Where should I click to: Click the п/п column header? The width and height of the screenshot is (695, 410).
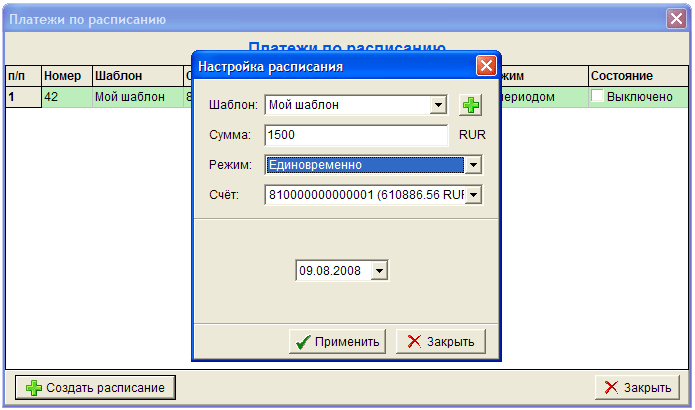pyautogui.click(x=18, y=76)
